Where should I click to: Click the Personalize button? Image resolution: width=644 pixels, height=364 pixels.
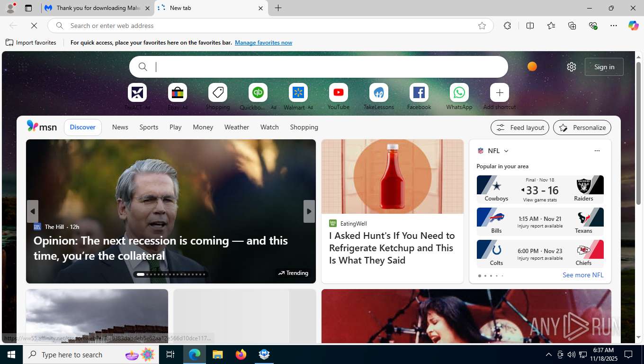(582, 127)
